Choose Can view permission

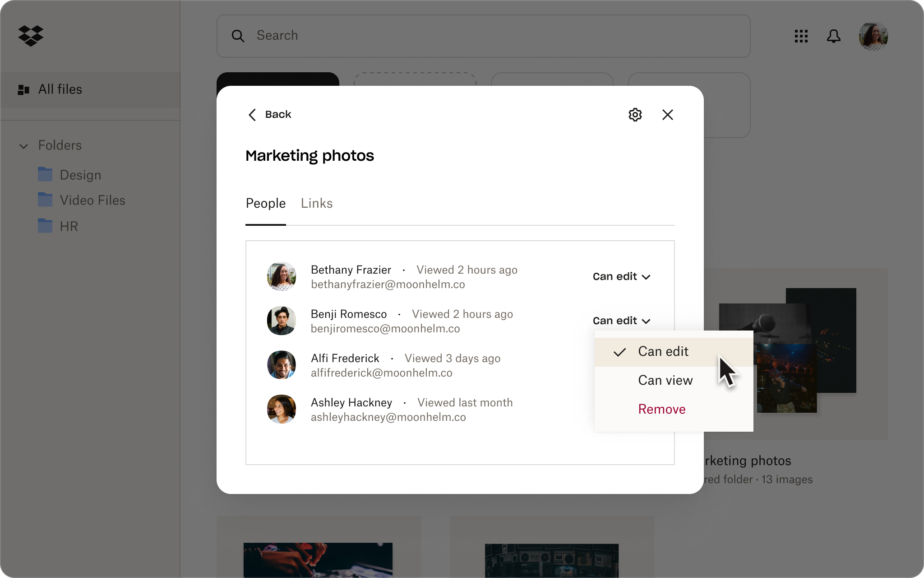tap(665, 380)
